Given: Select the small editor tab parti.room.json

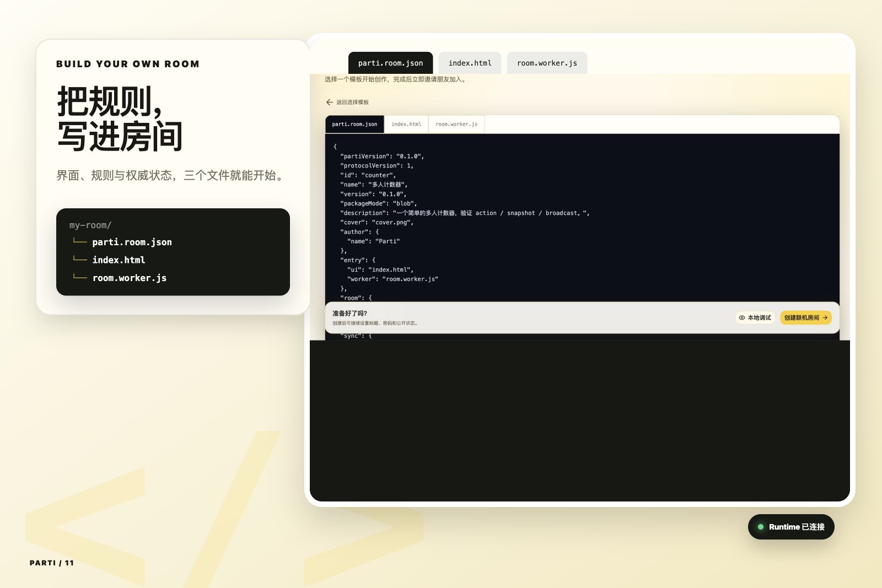Looking at the screenshot, I should coord(355,125).
